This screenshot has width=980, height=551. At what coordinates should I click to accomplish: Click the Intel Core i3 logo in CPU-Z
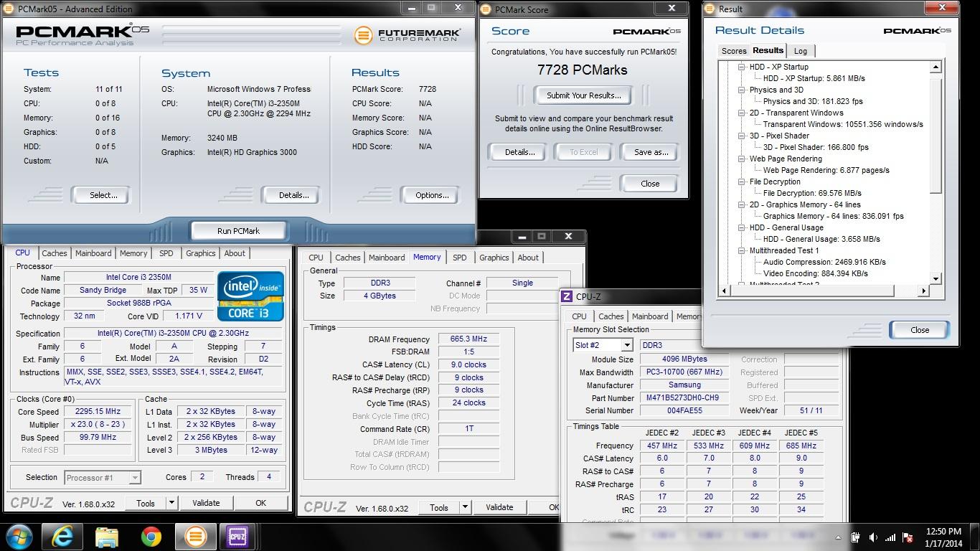point(250,296)
